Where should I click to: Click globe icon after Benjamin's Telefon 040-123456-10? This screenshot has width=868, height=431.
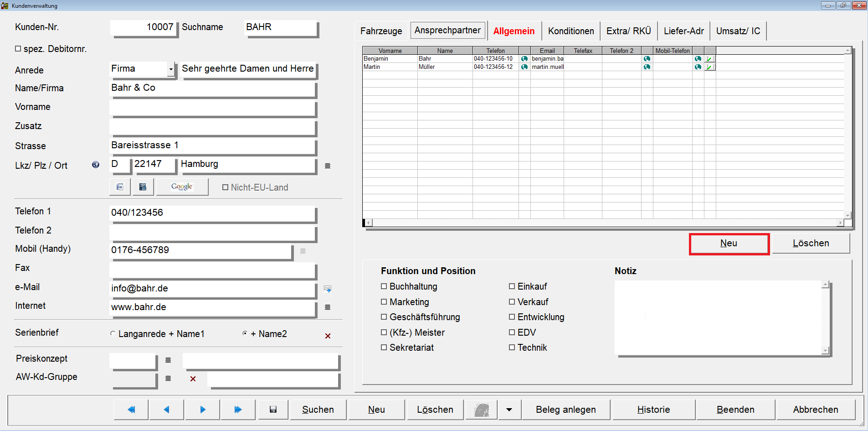point(524,59)
